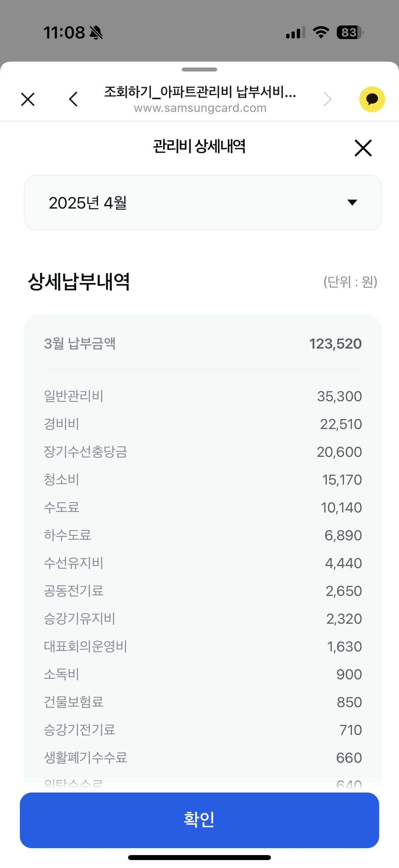Tap the page title 조회하기_아파트관리비 납부서비
This screenshot has width=399, height=868.
click(200, 92)
